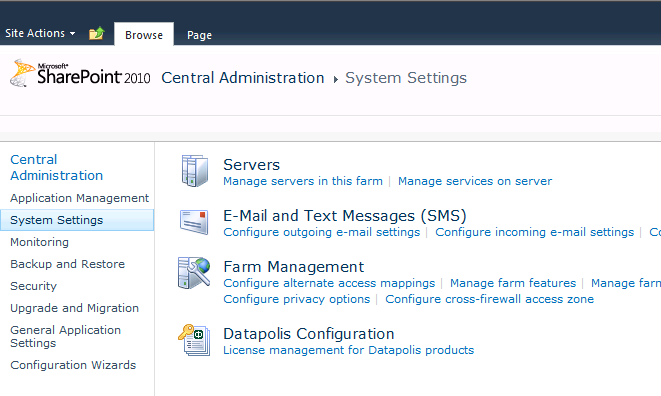Go to Central Administration breadcrumb title

(x=243, y=78)
